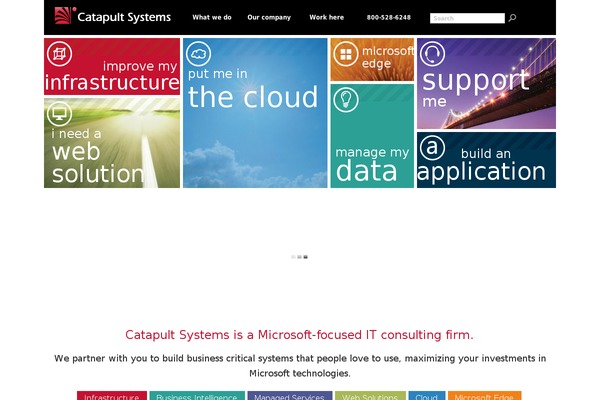The image size is (600, 400).
Task: Open the manage my data tile
Action: click(x=372, y=136)
